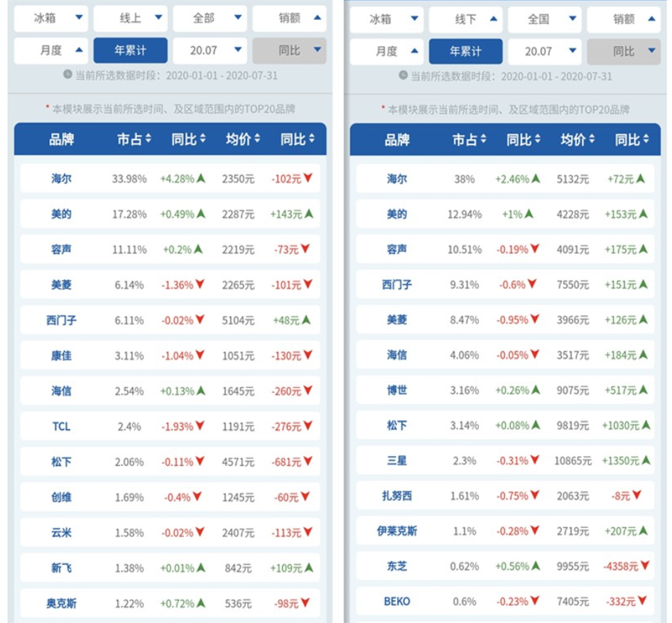Image resolution: width=672 pixels, height=623 pixels.
Task: Sort left table by 均价 column
Action: pos(243,139)
